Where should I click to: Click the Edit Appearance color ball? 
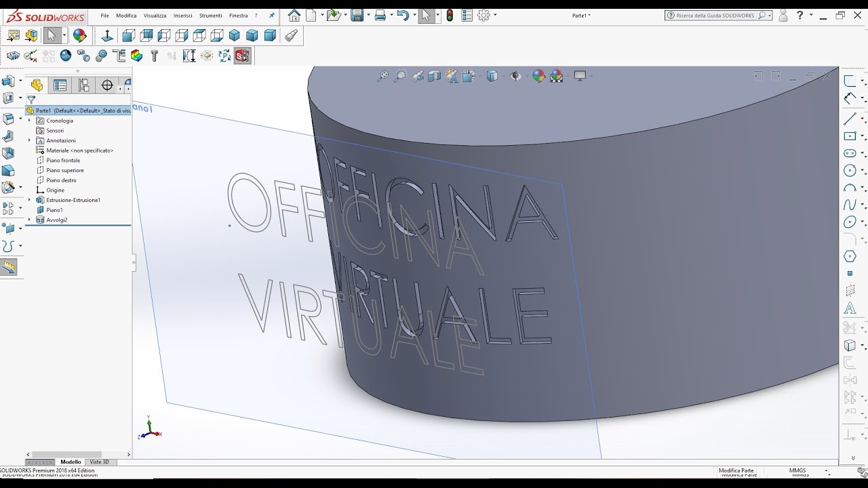pos(80,35)
